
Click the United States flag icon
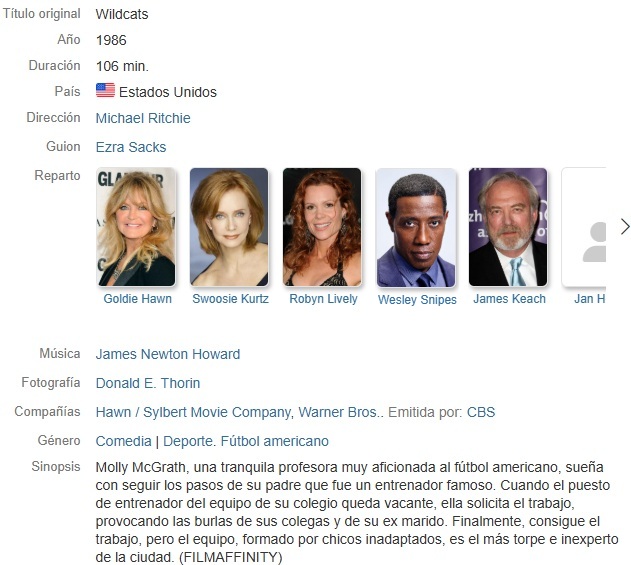click(x=105, y=90)
